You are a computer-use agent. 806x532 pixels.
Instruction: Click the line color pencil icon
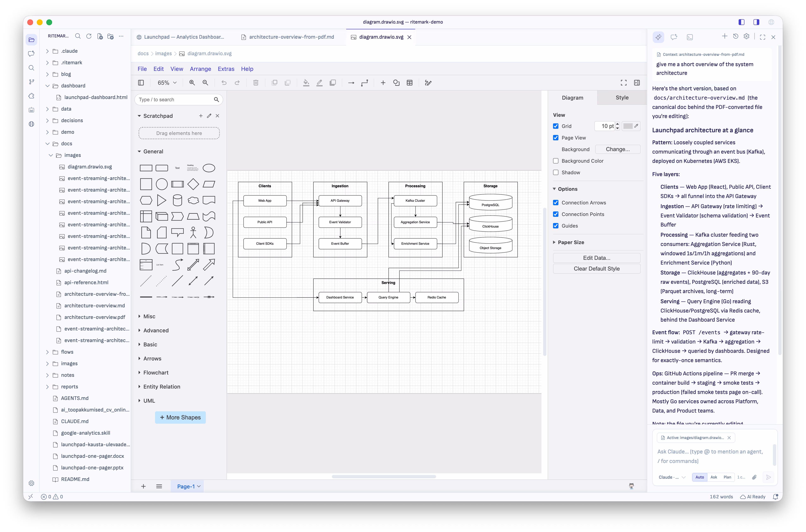tap(319, 83)
